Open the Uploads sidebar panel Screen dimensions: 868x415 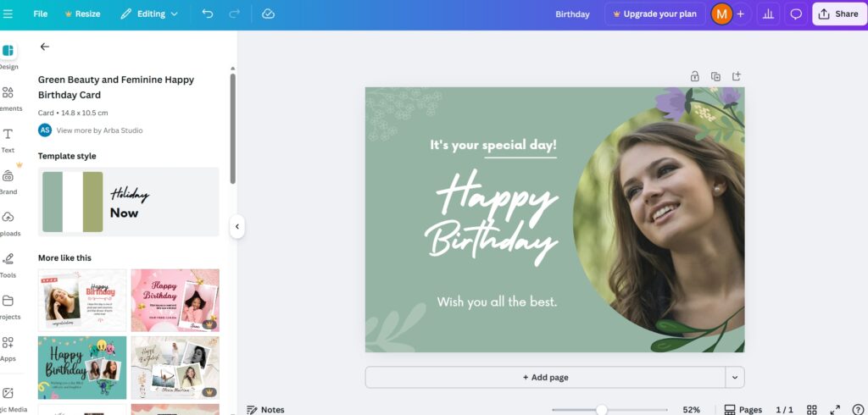pyautogui.click(x=8, y=224)
